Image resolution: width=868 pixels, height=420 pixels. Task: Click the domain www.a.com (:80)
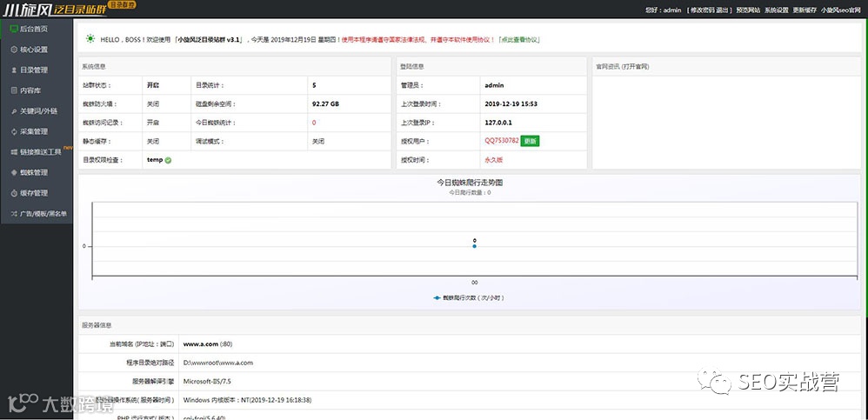tap(208, 344)
